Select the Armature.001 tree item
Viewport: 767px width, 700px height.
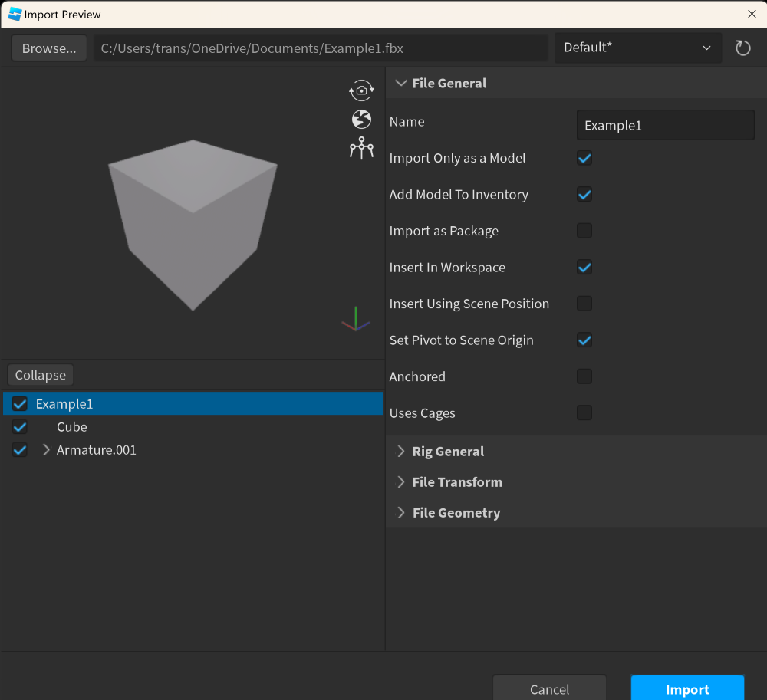point(97,450)
